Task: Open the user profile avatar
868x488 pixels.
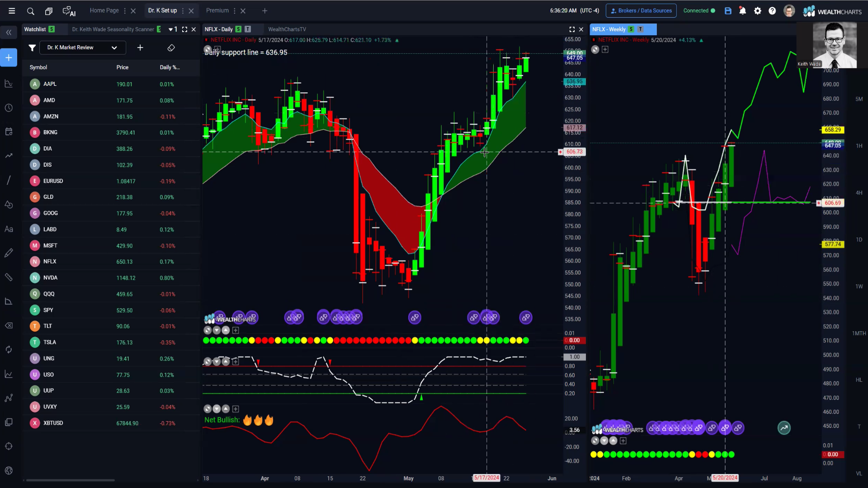Action: coord(789,11)
